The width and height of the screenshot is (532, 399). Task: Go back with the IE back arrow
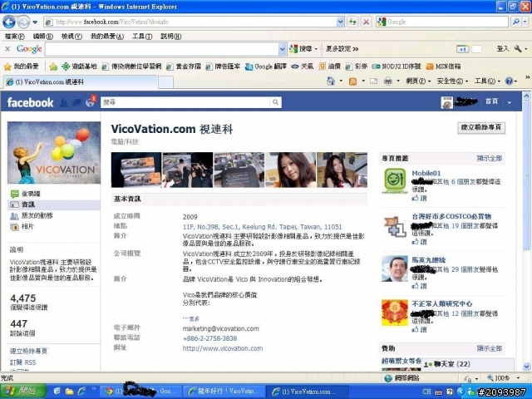pos(9,22)
